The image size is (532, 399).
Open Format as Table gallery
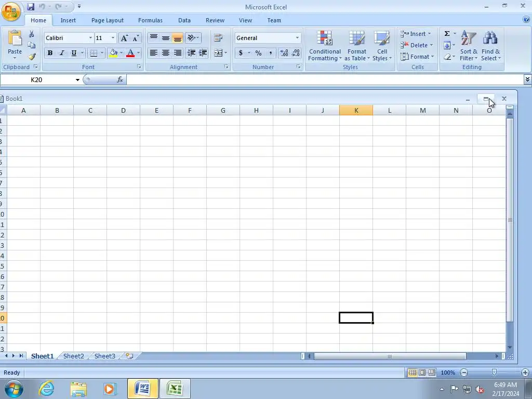click(357, 46)
